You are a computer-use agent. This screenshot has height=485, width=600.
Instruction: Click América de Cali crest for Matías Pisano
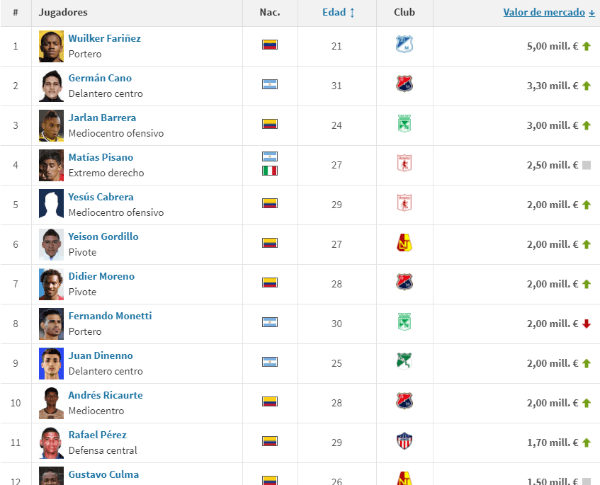pos(404,164)
